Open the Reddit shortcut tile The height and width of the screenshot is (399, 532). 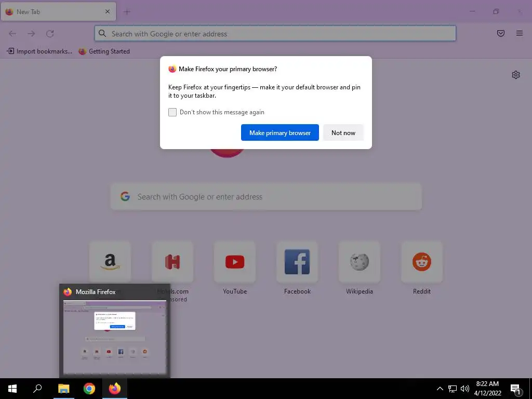(422, 262)
